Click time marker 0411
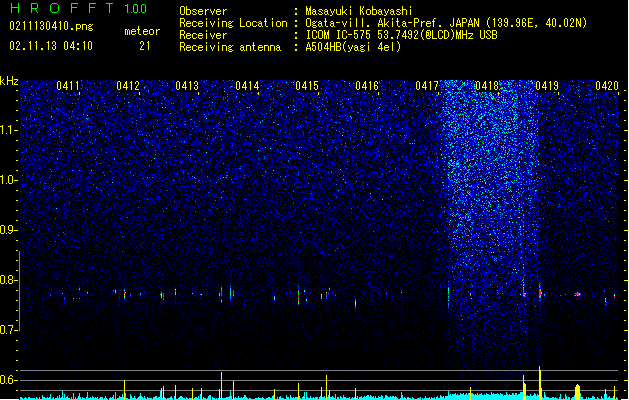Screen dimensions: 629x400 point(68,86)
